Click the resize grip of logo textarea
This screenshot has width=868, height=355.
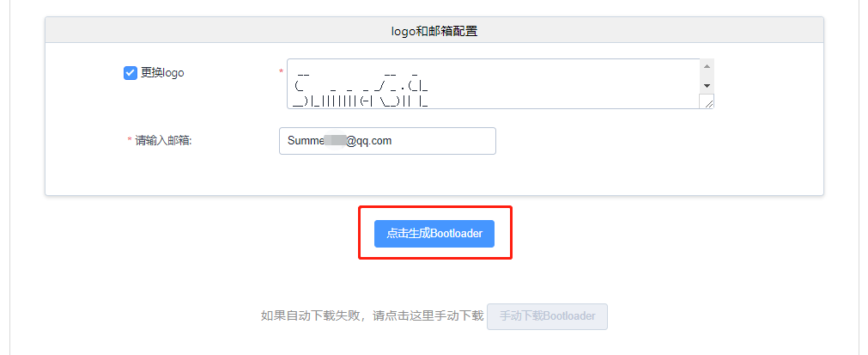tap(707, 101)
